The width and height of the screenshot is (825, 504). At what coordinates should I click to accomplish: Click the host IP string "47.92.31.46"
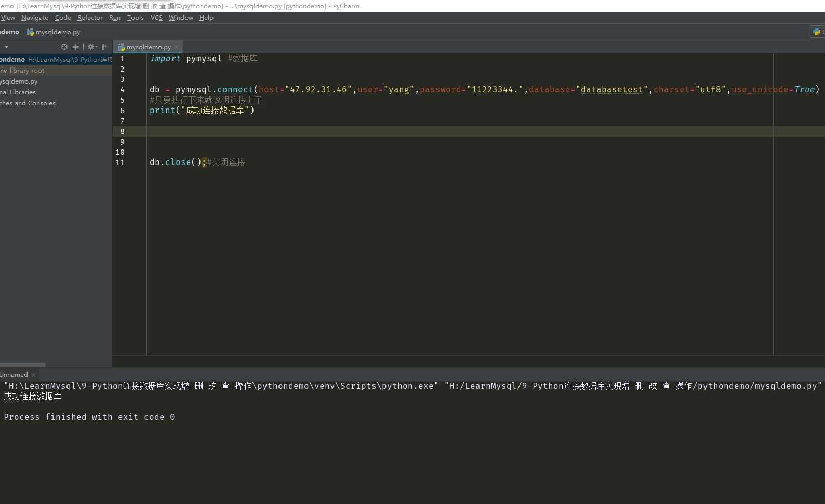pos(318,90)
